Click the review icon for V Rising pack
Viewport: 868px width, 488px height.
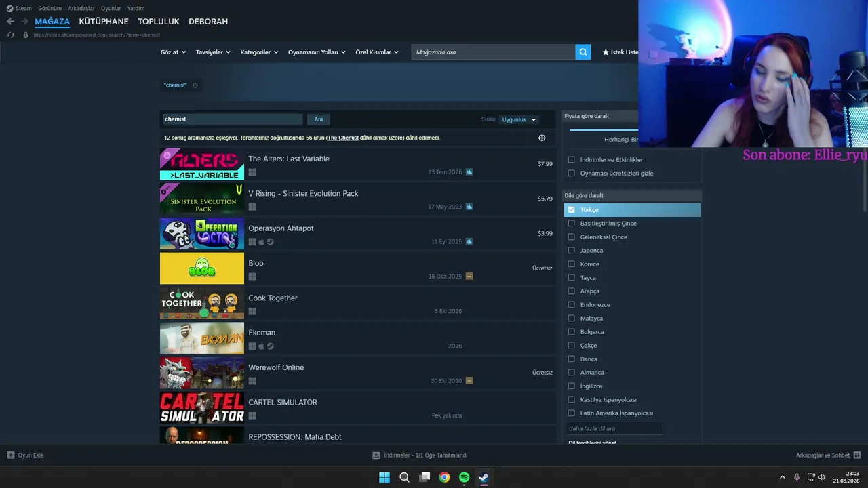tap(469, 207)
